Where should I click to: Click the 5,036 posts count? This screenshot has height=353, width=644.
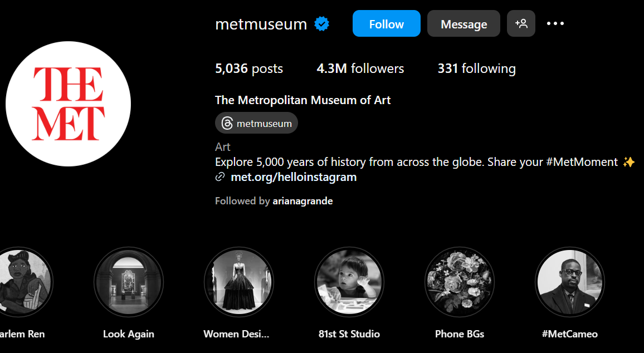pos(249,68)
